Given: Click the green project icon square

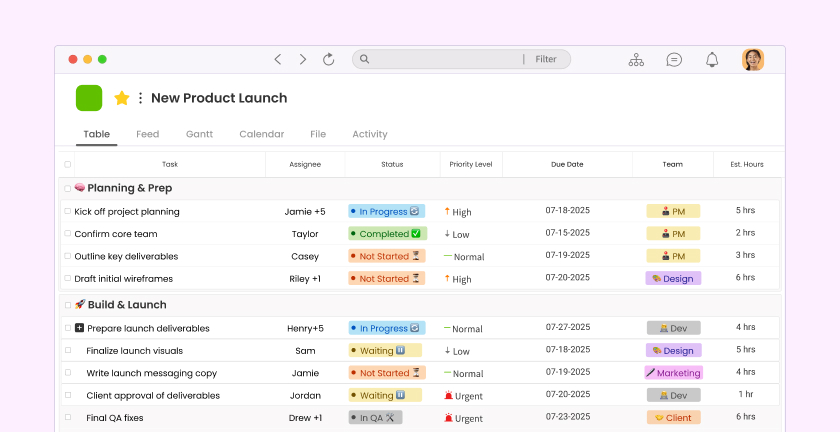Looking at the screenshot, I should tap(89, 98).
